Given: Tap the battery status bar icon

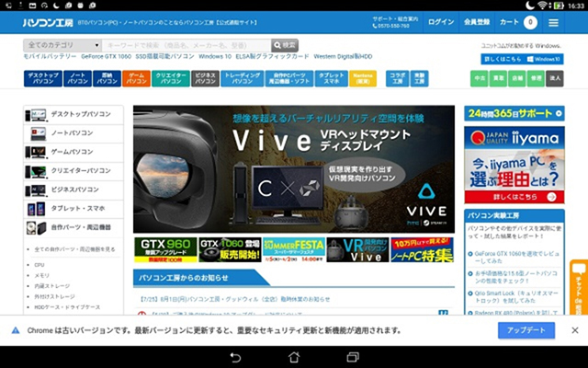Looking at the screenshot, I should (560, 6).
